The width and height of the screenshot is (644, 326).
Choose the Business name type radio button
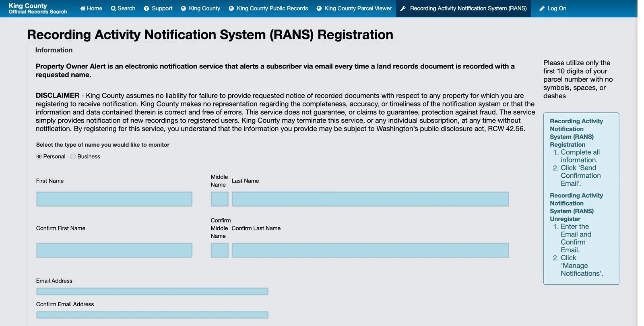[x=73, y=156]
